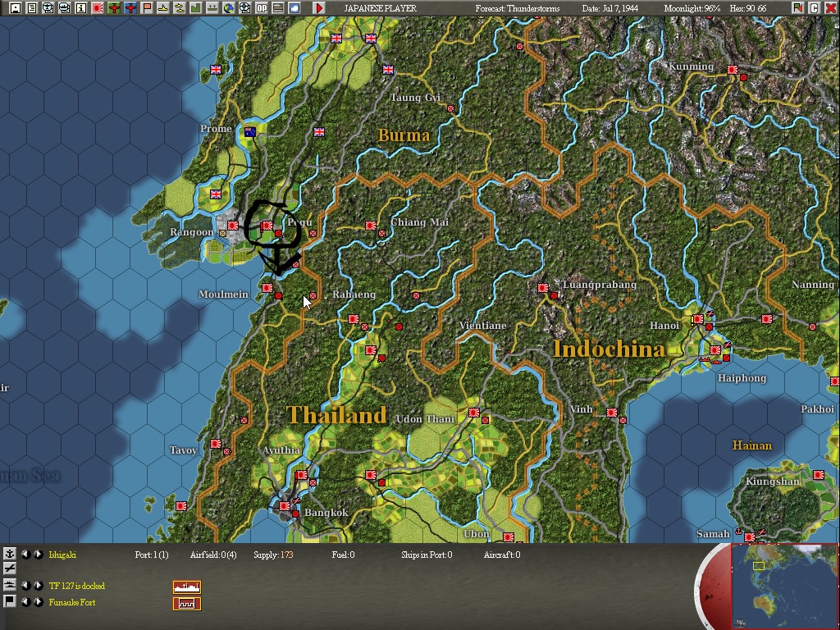Image resolution: width=840 pixels, height=630 pixels.
Task: Click previous base arrow beside Ishigaki
Action: pyautogui.click(x=25, y=555)
